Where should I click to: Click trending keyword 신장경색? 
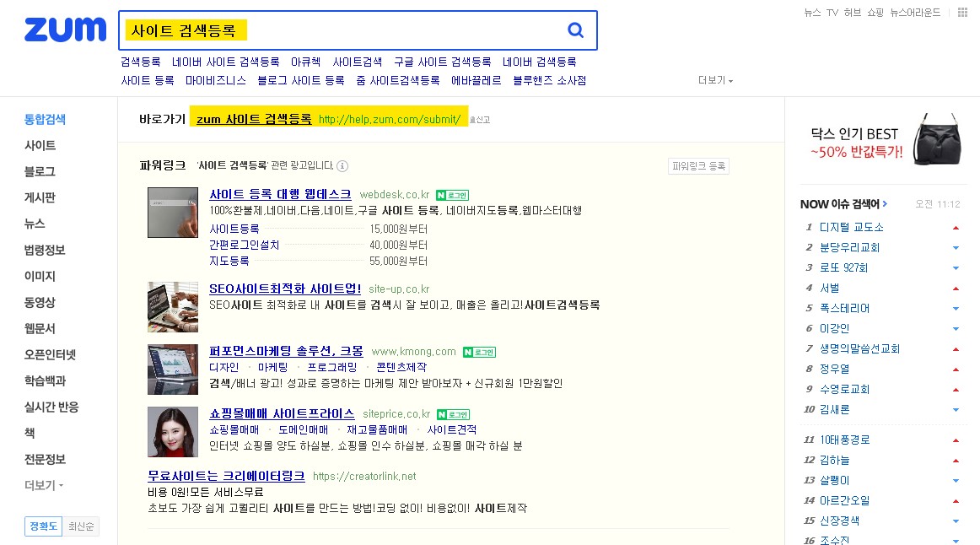click(839, 521)
